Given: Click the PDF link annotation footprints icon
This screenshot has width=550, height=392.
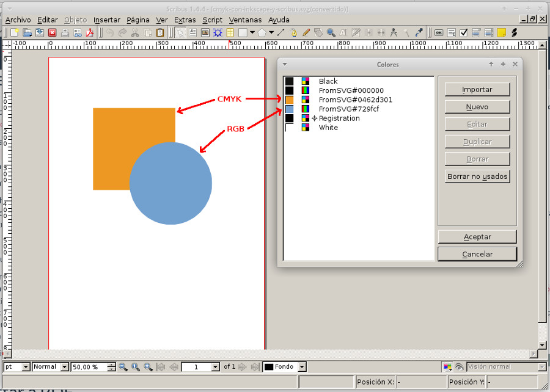Looking at the screenshot, I should (514, 32).
